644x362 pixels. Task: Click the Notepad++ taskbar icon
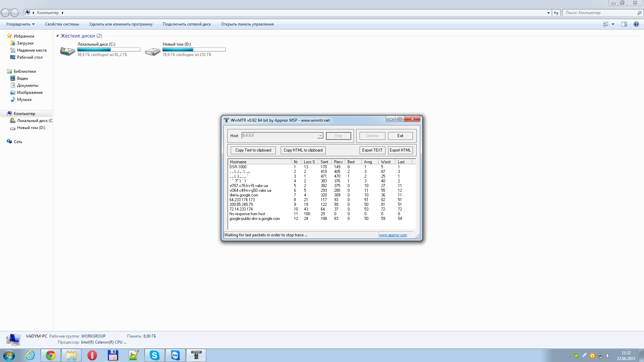[133, 355]
